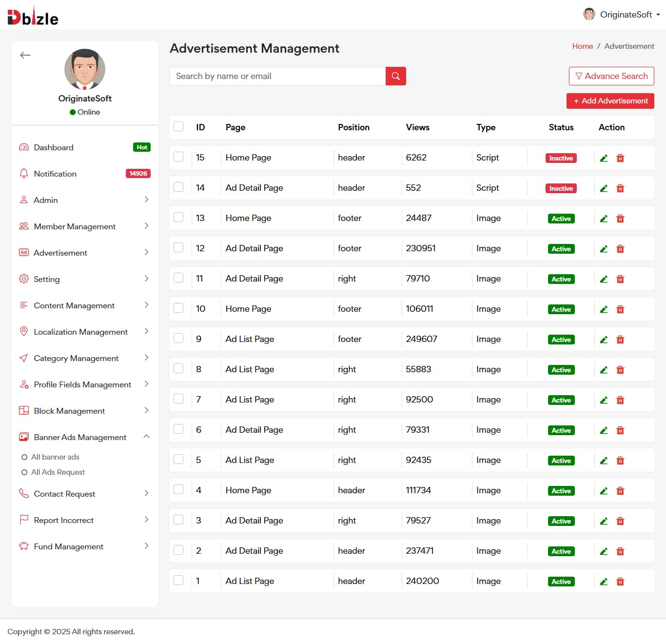Click the search by name or email field
666x644 pixels.
click(277, 76)
